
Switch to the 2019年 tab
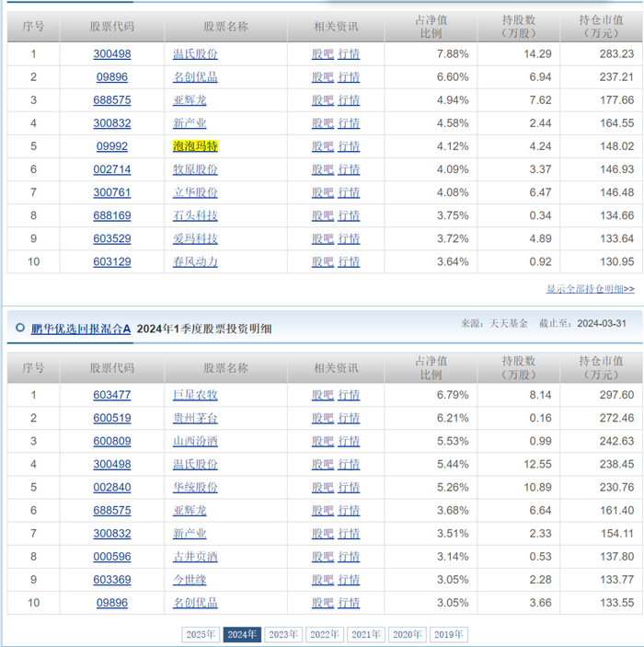tap(448, 634)
